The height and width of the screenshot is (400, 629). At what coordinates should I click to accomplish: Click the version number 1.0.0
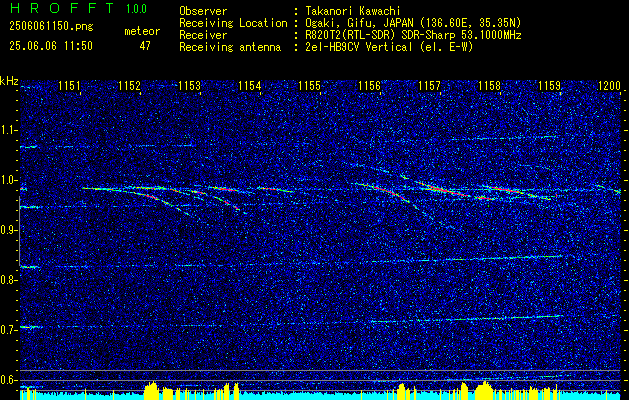point(136,9)
